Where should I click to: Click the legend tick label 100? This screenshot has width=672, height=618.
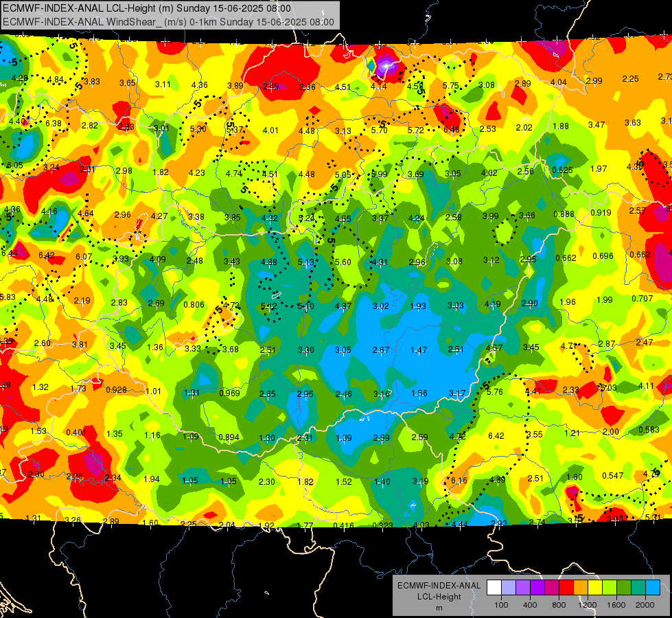[x=501, y=605]
